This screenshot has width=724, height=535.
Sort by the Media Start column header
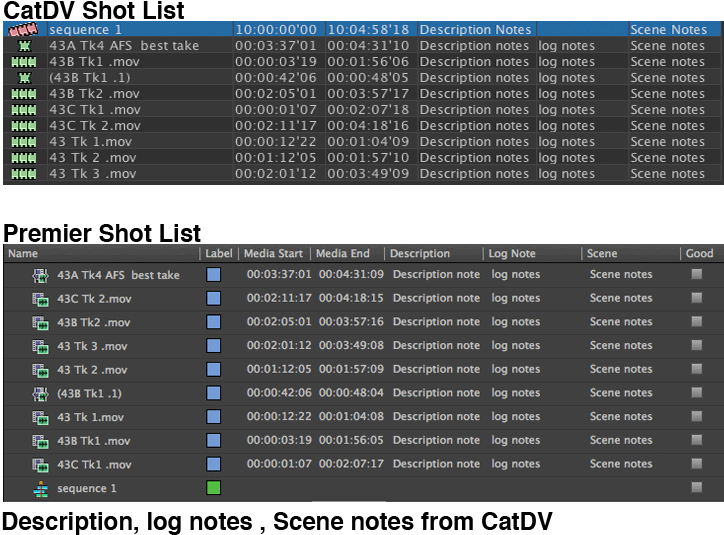tap(273, 254)
